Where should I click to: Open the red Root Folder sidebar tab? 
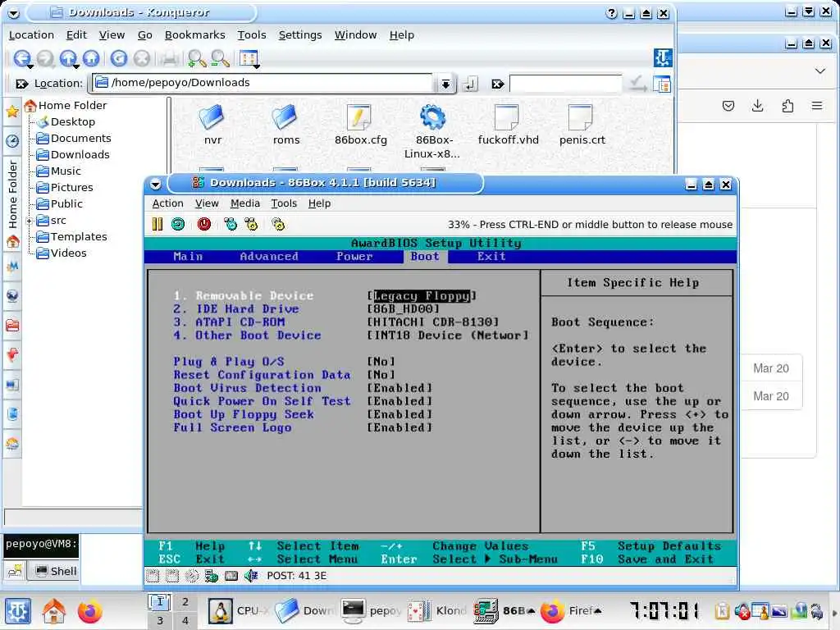click(x=12, y=325)
